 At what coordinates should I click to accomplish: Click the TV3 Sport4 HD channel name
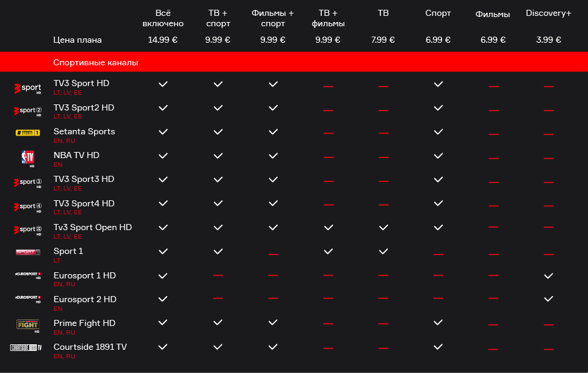(x=84, y=203)
